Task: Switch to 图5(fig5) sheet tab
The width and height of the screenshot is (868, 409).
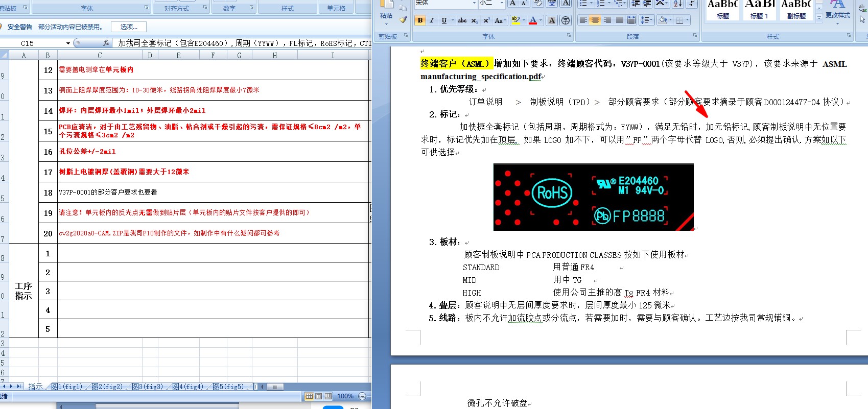Action: pyautogui.click(x=228, y=387)
